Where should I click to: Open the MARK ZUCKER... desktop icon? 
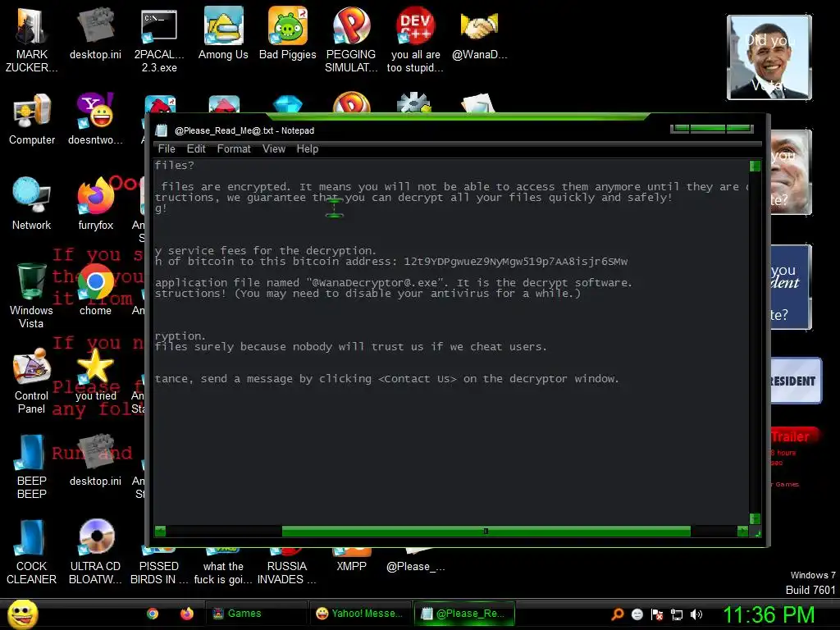pos(31,39)
